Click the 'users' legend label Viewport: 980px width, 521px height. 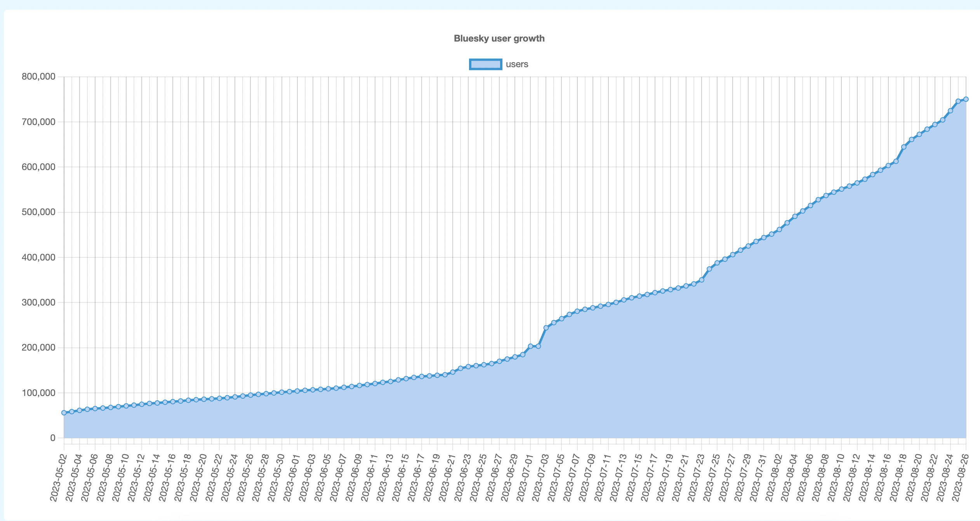(517, 64)
